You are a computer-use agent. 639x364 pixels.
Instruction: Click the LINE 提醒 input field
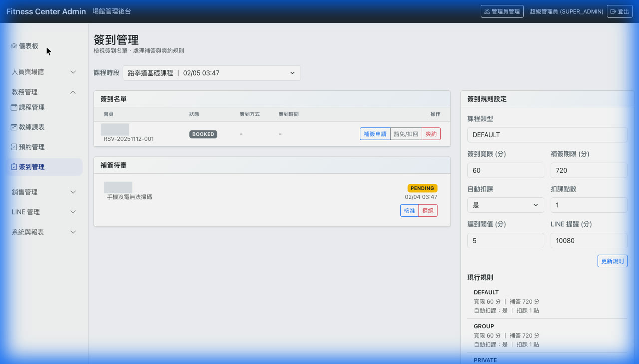click(589, 240)
